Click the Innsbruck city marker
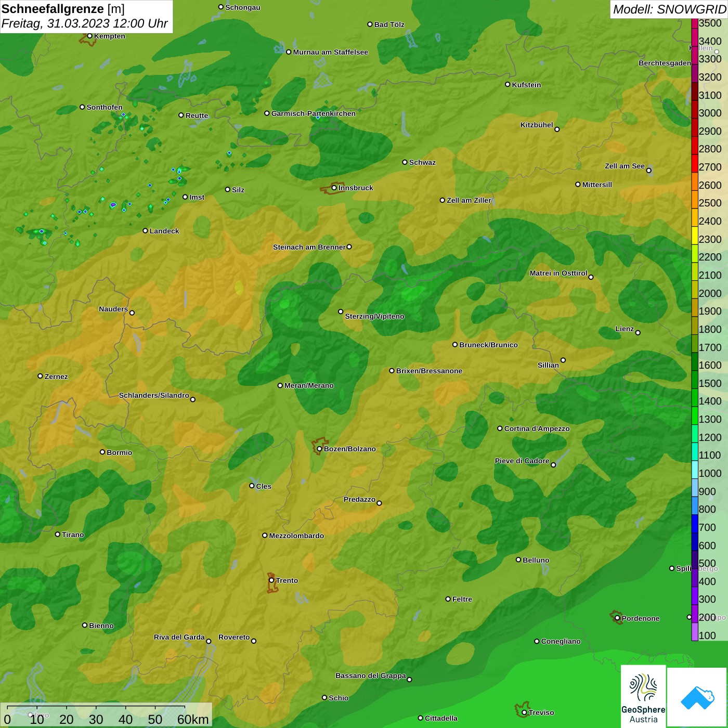Viewport: 728px width, 728px height. coord(334,188)
